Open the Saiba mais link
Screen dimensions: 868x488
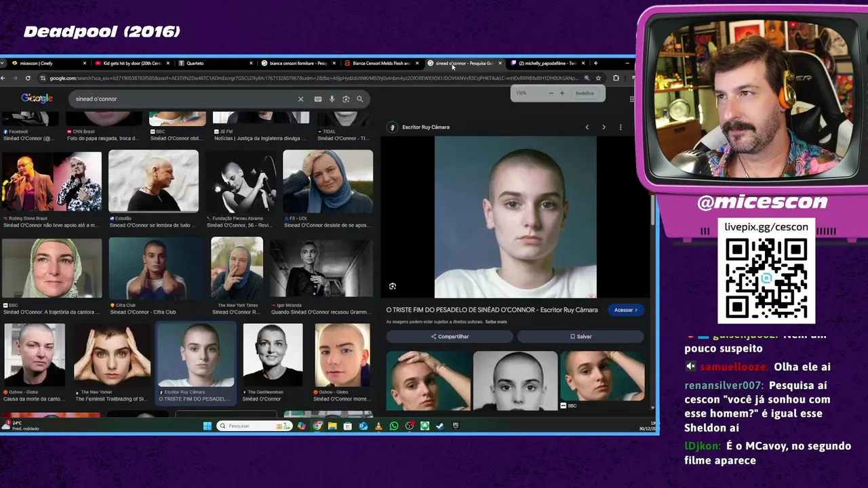coord(496,322)
